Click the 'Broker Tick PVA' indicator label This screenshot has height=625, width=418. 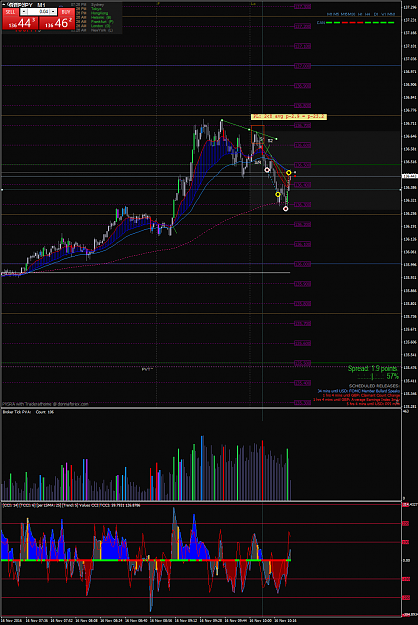pyautogui.click(x=17, y=412)
